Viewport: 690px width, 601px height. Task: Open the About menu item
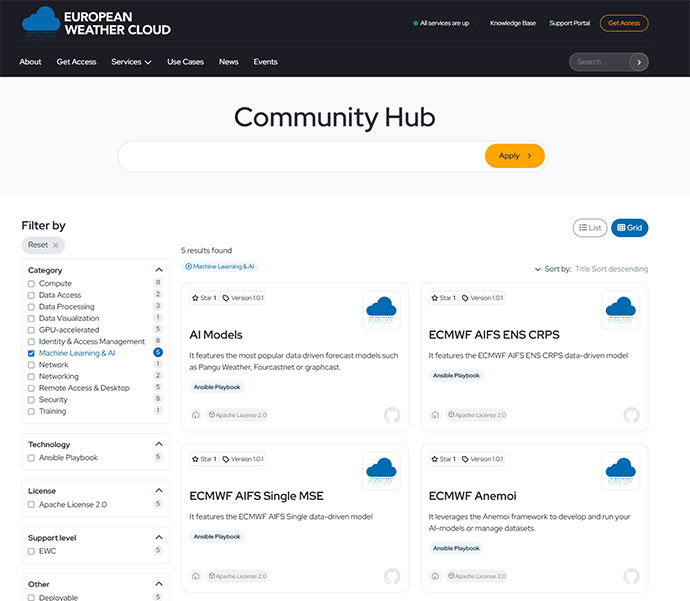[x=30, y=62]
